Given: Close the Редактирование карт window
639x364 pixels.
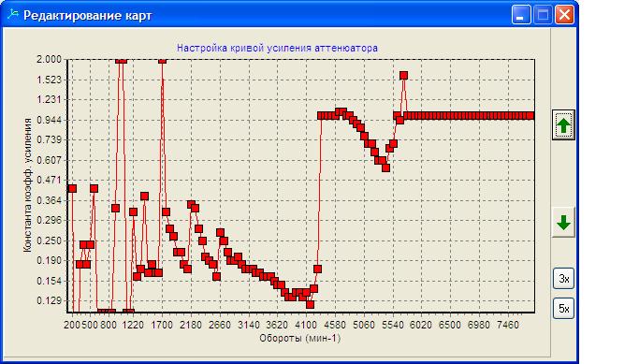Looking at the screenshot, I should (564, 15).
